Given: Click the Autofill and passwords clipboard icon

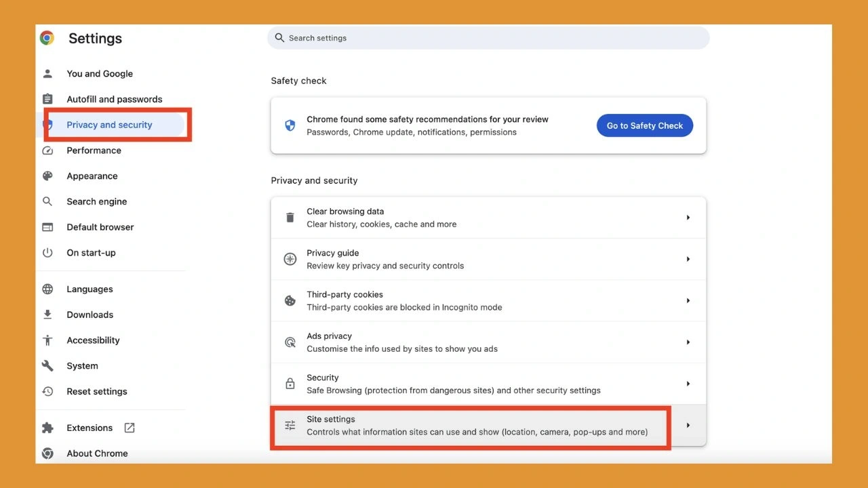Looking at the screenshot, I should coord(47,99).
